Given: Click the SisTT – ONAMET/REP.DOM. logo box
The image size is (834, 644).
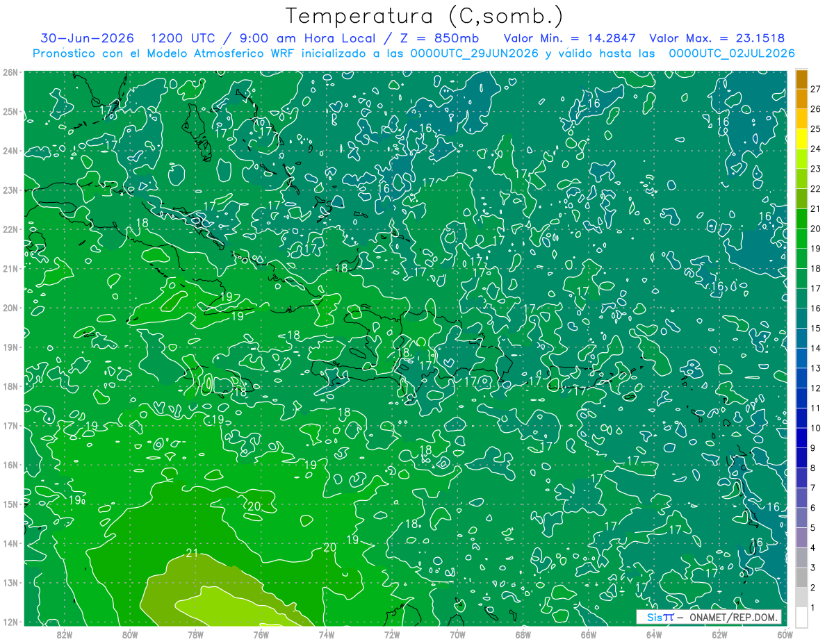Looking at the screenshot, I should click(710, 617).
